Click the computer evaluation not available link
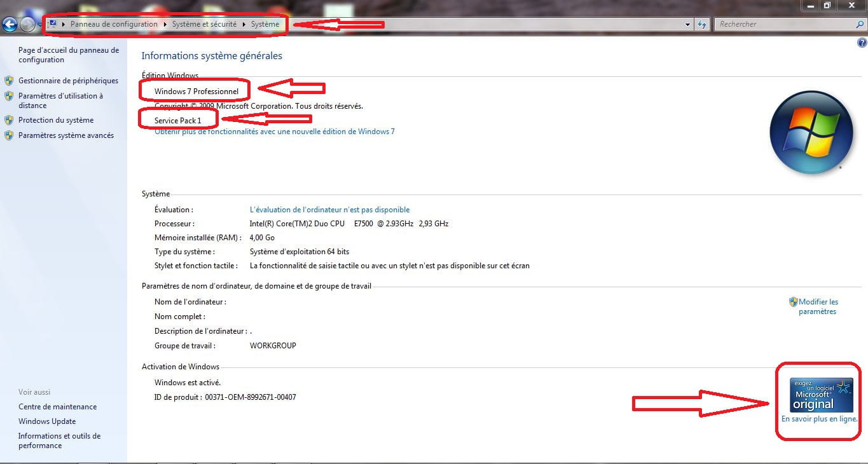868x464 pixels. [329, 210]
